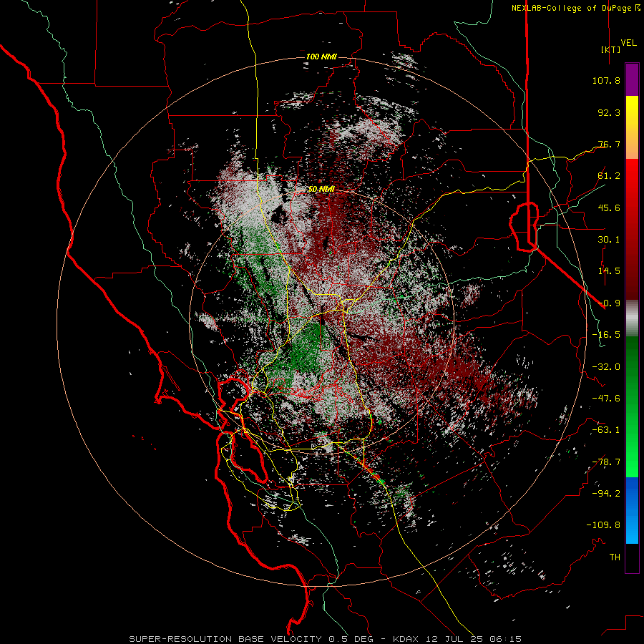644x644 pixels.
Task: Click the TH threshold label
Action: pyautogui.click(x=615, y=557)
